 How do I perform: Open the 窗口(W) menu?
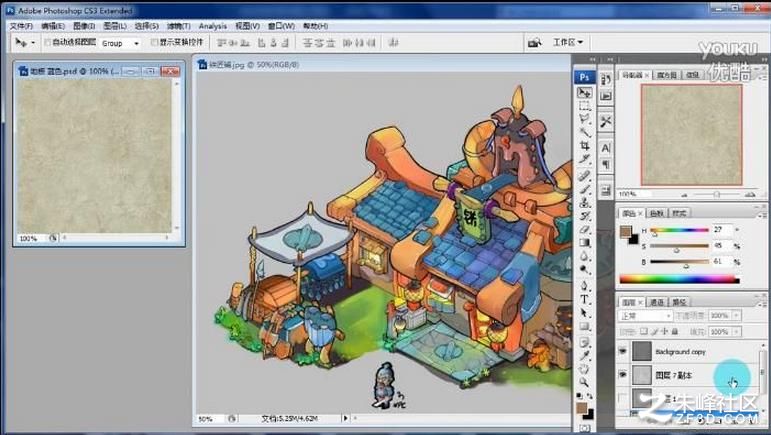[281, 26]
